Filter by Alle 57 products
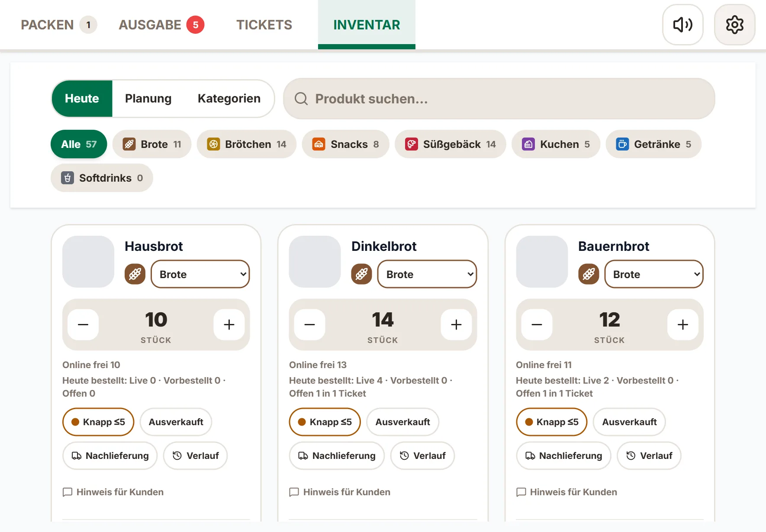766x532 pixels. click(79, 144)
